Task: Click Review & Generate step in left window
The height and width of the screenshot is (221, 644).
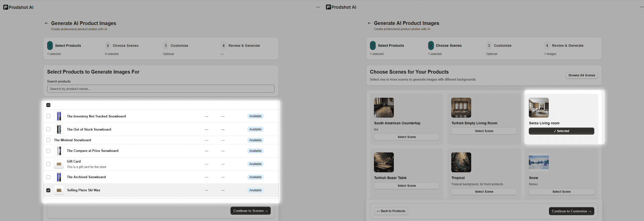Action: 240,46
